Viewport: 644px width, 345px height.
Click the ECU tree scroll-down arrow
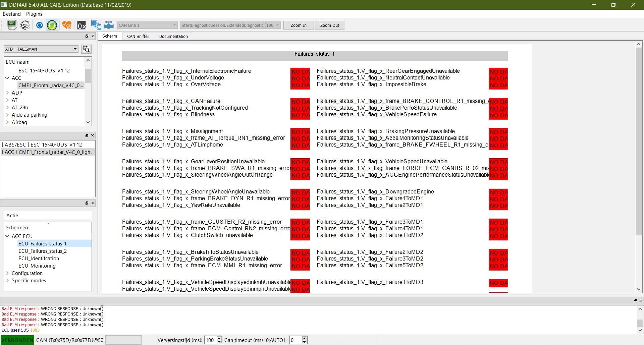tap(88, 122)
